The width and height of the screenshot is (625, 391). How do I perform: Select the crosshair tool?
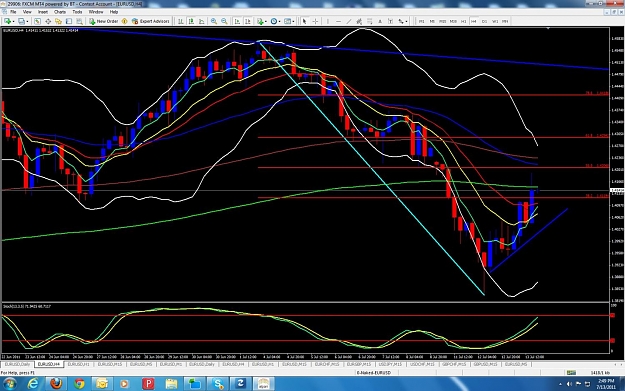pyautogui.click(x=315, y=21)
